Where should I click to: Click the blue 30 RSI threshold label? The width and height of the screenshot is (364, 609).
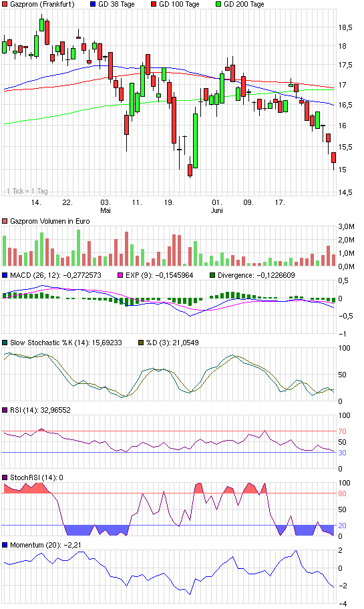[342, 453]
